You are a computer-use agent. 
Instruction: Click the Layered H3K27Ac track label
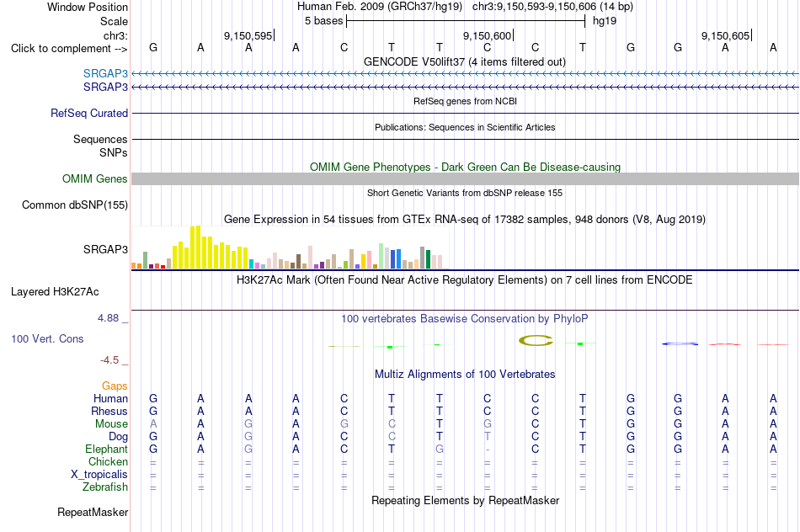[55, 292]
